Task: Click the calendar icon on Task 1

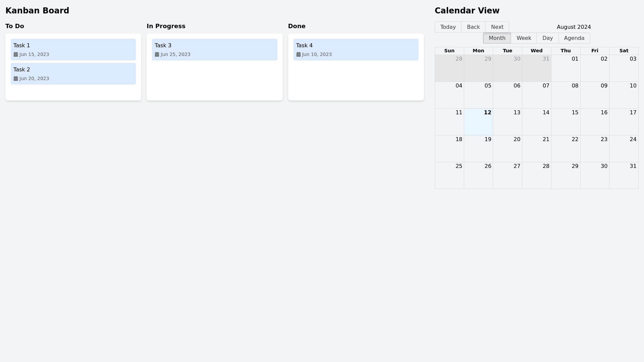Action: (16, 54)
